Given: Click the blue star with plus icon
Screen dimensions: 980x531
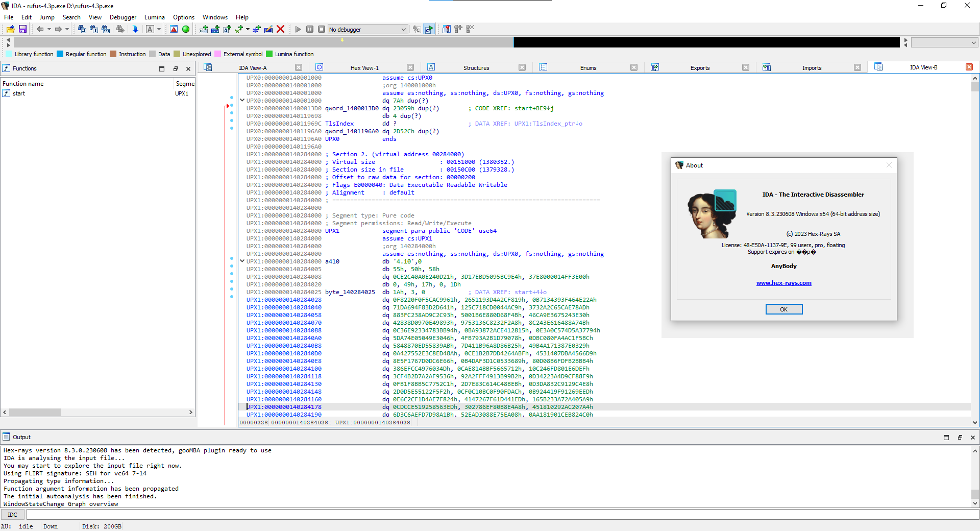Looking at the screenshot, I should [257, 29].
